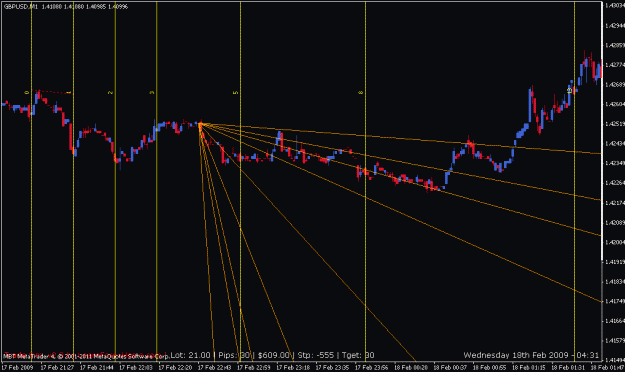The height and width of the screenshot is (372, 625).
Task: Click the '17 Feb 22:43' time axis label
Action: [x=214, y=367]
